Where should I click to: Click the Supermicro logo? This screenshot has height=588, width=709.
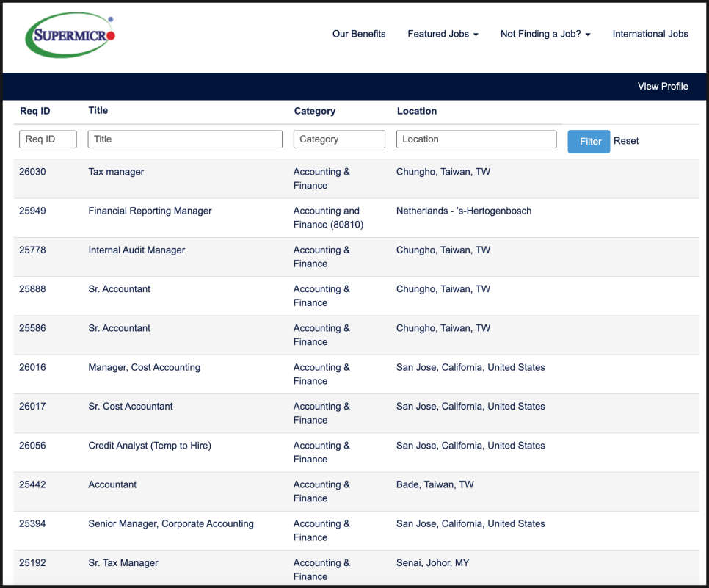pyautogui.click(x=70, y=35)
